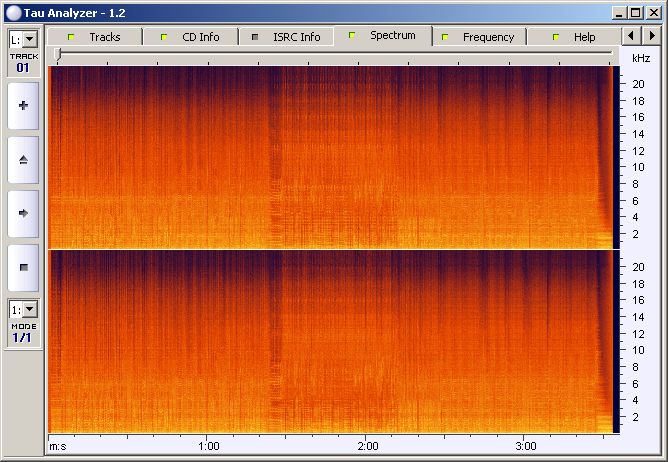The height and width of the screenshot is (462, 668).
Task: Click the Tau Analyzer title bar icon
Action: 13,13
